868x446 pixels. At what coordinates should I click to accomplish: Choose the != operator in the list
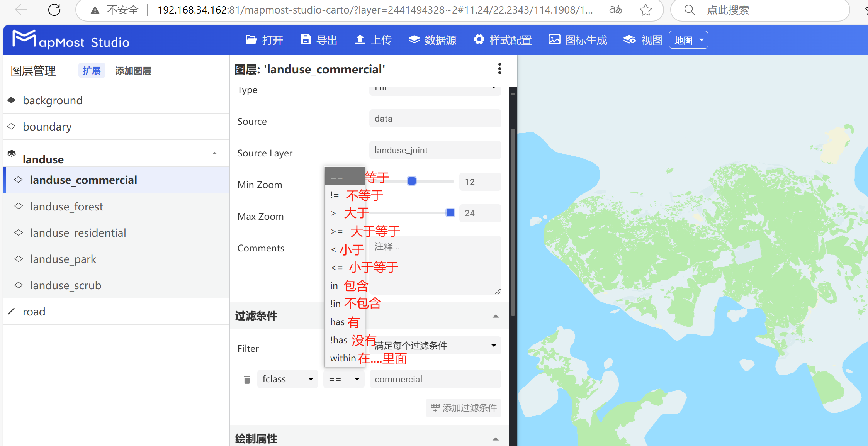335,195
